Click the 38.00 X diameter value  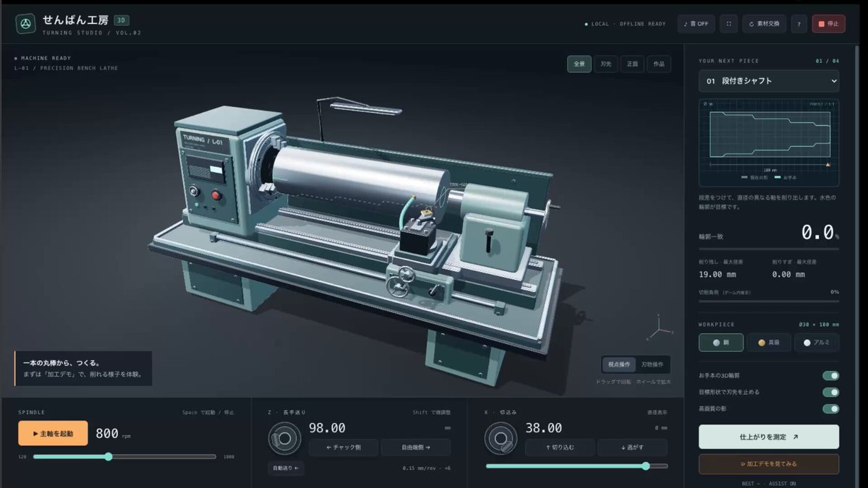point(543,429)
